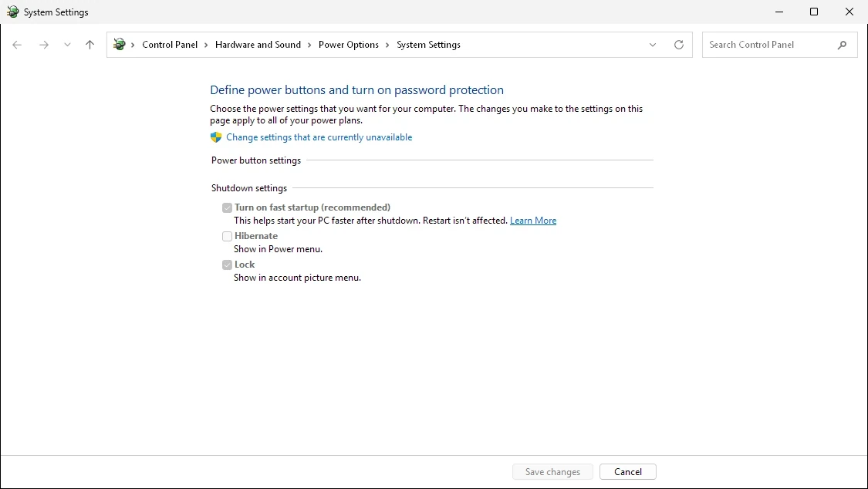The image size is (868, 489).
Task: Click 'Show in Power menu.' text
Action: click(x=278, y=249)
